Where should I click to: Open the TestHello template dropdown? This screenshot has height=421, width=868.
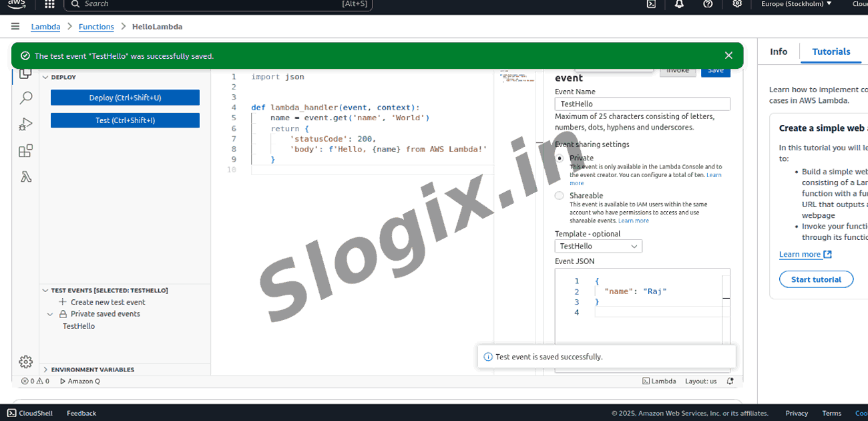pyautogui.click(x=598, y=246)
